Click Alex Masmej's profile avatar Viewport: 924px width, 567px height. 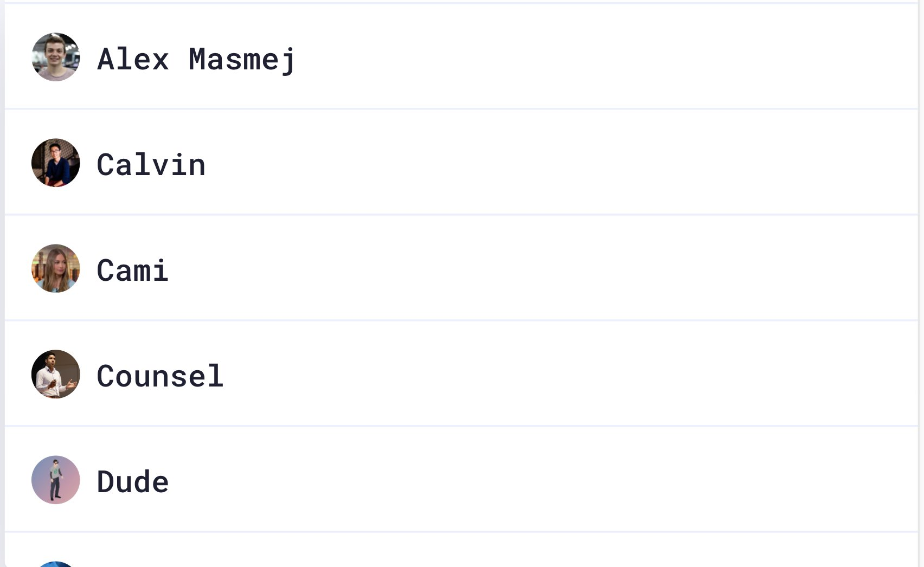(x=56, y=57)
